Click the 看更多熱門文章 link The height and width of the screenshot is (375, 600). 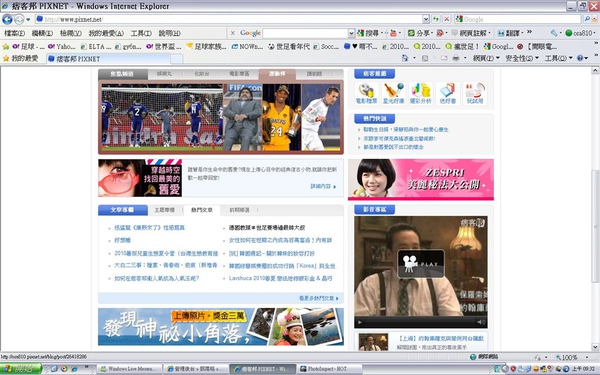point(319,298)
